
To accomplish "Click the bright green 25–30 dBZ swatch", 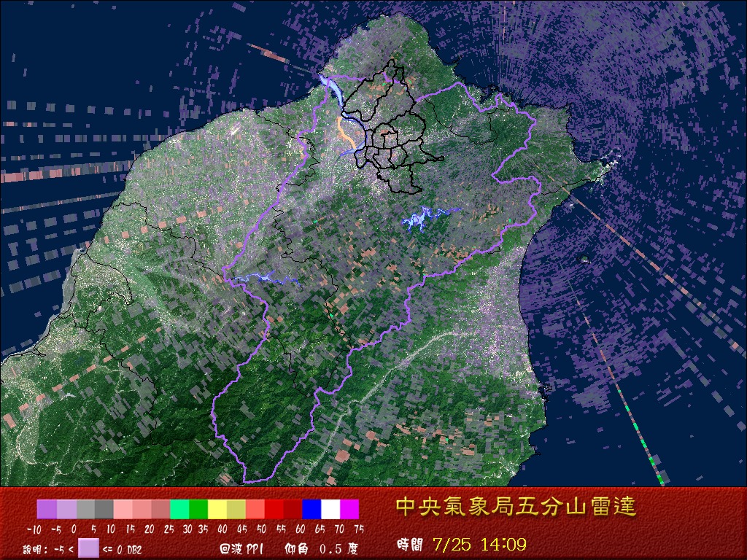I will (179, 509).
